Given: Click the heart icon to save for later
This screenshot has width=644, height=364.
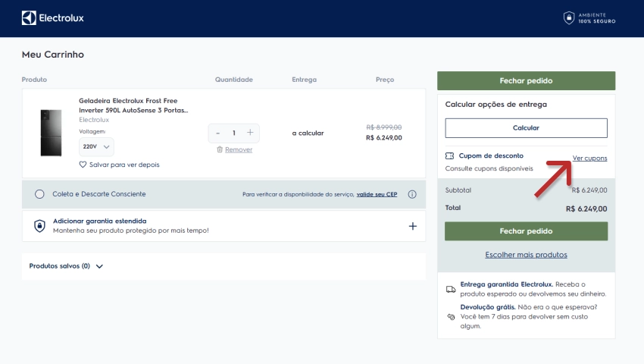Looking at the screenshot, I should [x=83, y=165].
